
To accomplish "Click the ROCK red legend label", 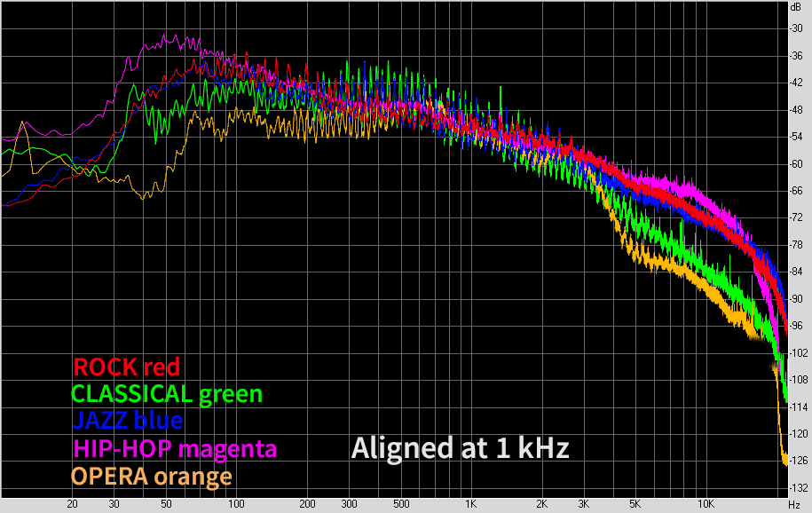I will pyautogui.click(x=127, y=367).
